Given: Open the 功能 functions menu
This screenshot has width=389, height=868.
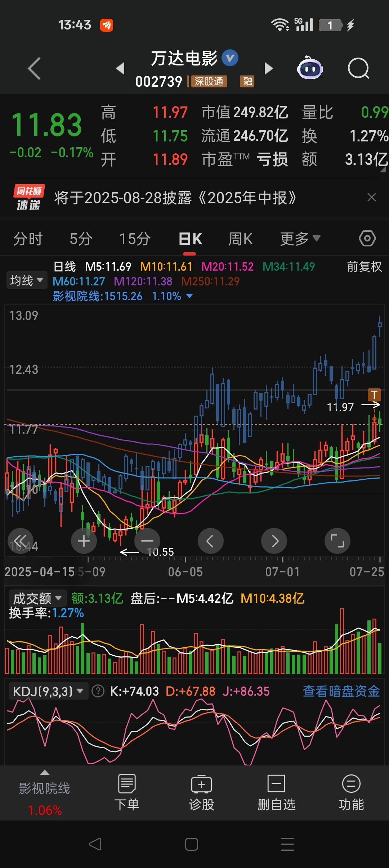Looking at the screenshot, I should [351, 792].
